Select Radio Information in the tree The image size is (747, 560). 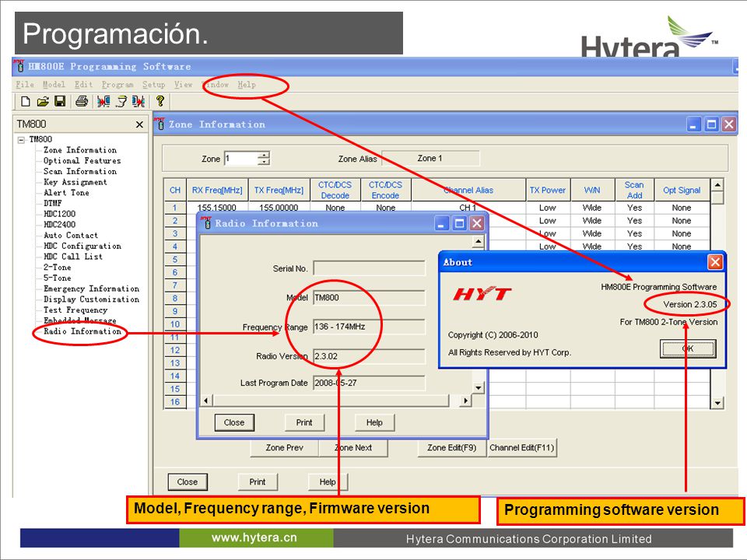[82, 331]
